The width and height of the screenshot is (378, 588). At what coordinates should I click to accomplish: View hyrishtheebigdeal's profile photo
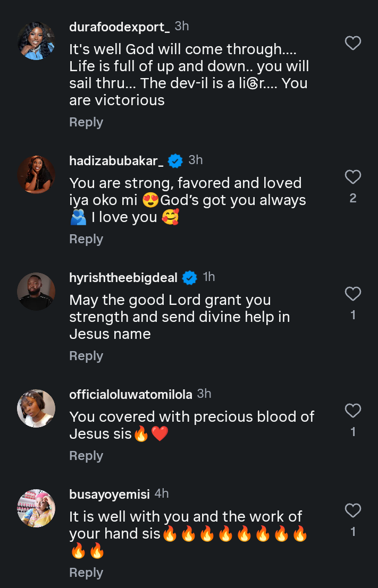click(x=36, y=292)
